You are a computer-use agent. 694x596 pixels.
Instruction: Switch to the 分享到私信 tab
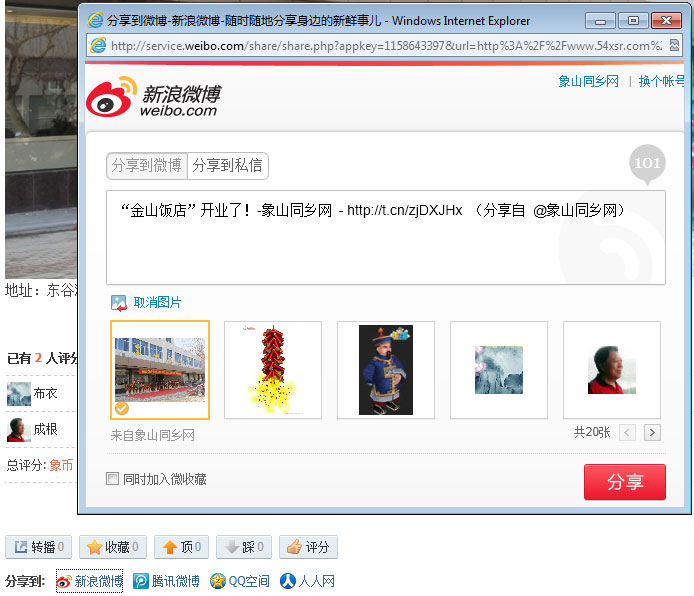[x=228, y=166]
